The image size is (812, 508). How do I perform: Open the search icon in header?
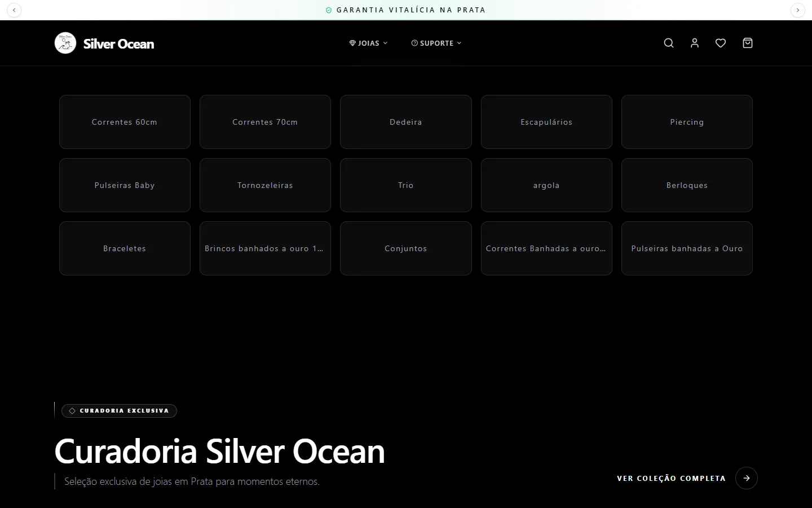point(669,43)
